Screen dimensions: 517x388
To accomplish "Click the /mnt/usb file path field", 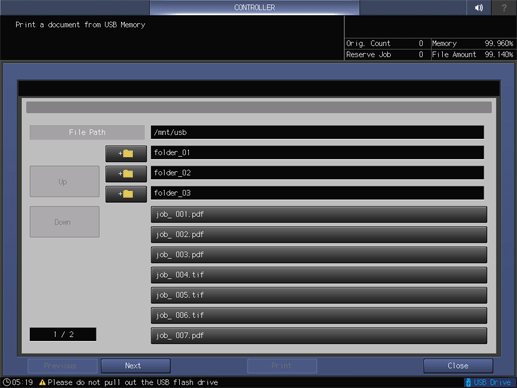I will (x=317, y=132).
